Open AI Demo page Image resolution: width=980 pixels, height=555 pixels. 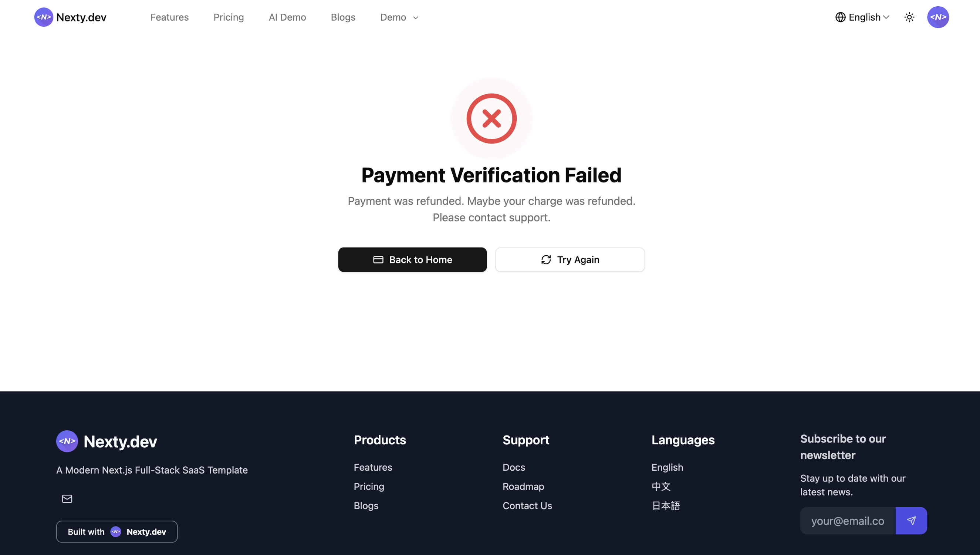tap(287, 17)
